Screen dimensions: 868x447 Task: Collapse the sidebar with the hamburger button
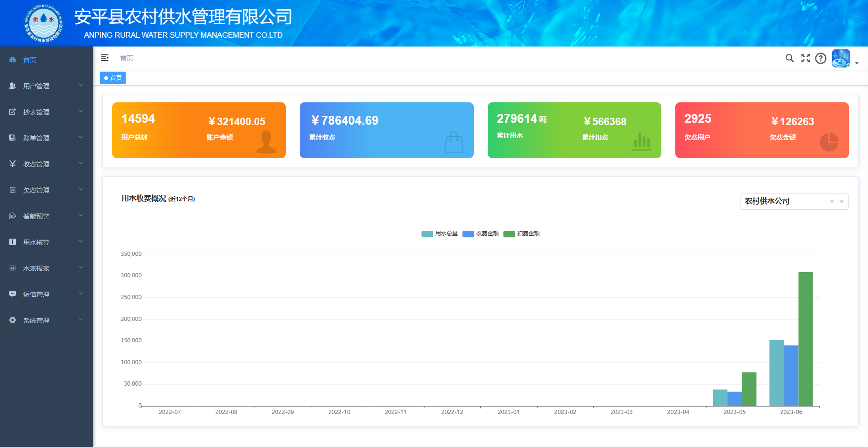click(x=105, y=58)
